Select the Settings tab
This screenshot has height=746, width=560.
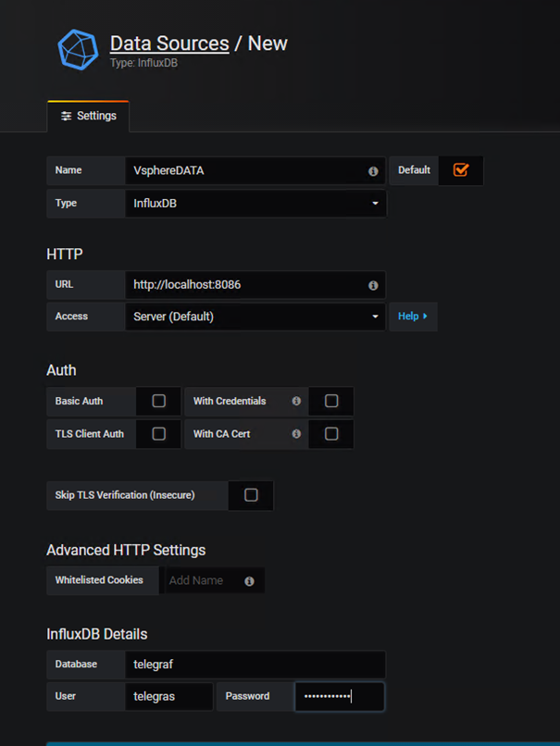tap(89, 117)
